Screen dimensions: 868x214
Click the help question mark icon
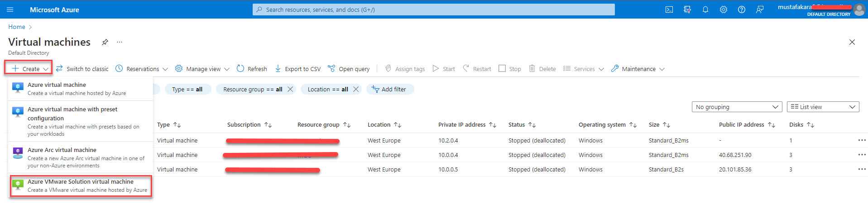click(741, 10)
